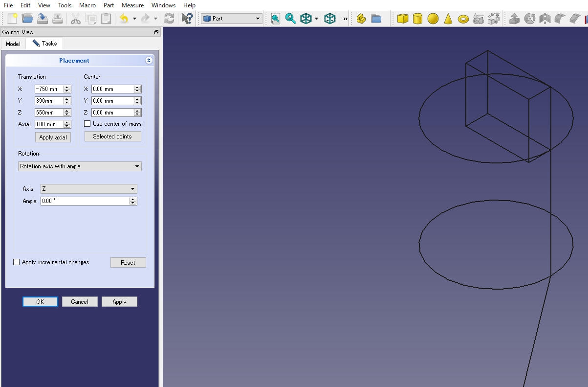588x387 pixels.
Task: Click the Copy icon in the toolbar
Action: click(90, 19)
